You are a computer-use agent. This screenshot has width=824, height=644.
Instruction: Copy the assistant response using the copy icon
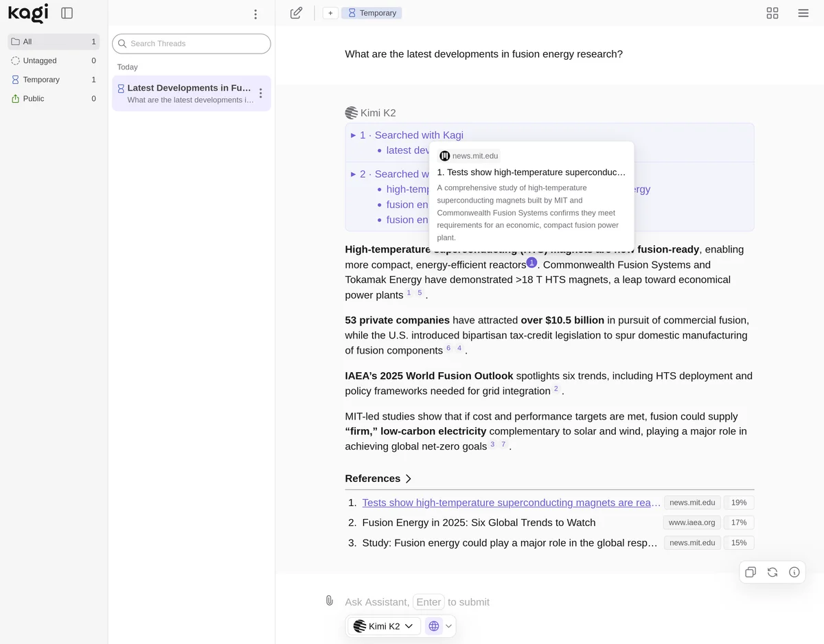click(751, 572)
